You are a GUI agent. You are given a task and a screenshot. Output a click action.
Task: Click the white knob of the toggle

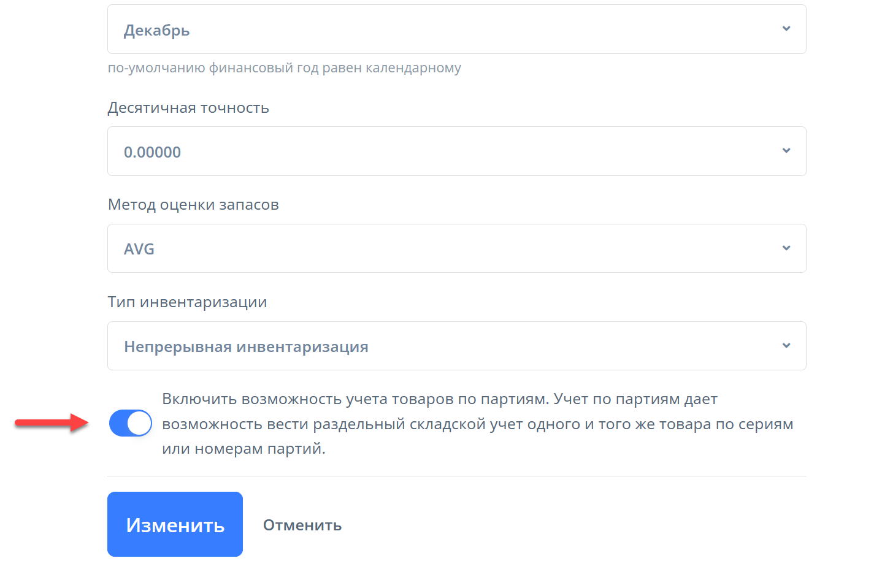coord(140,423)
